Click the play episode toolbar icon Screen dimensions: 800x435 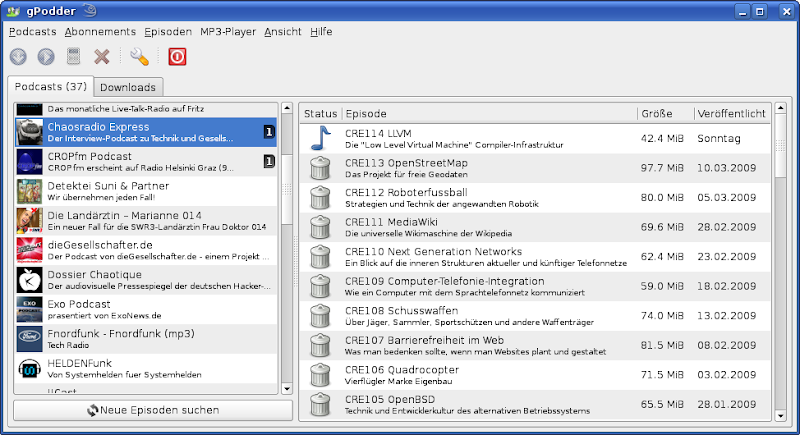(46, 56)
